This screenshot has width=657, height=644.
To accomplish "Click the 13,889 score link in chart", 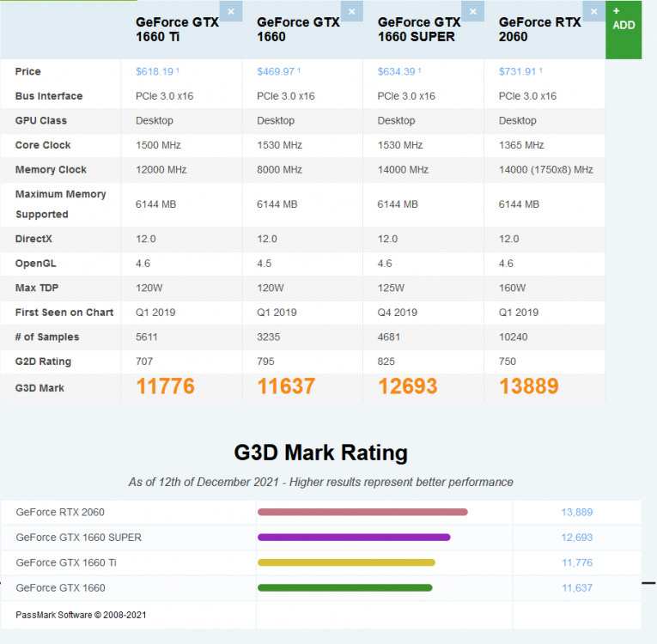I will coord(576,513).
